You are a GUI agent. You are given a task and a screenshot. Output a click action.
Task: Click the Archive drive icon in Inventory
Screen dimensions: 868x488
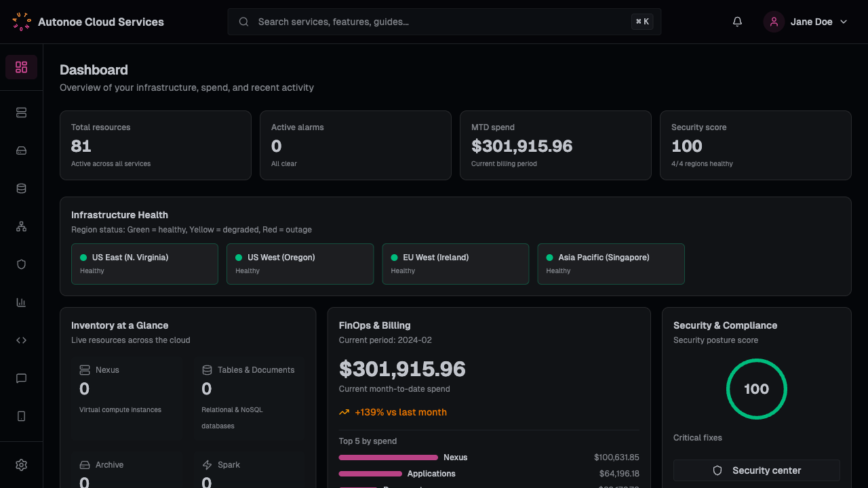pyautogui.click(x=85, y=465)
